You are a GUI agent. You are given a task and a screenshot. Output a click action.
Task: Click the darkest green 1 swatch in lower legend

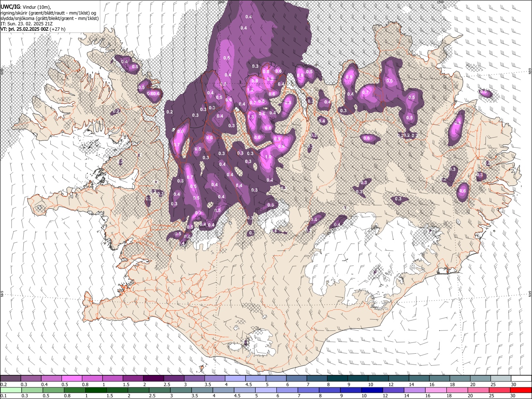(x=96, y=390)
